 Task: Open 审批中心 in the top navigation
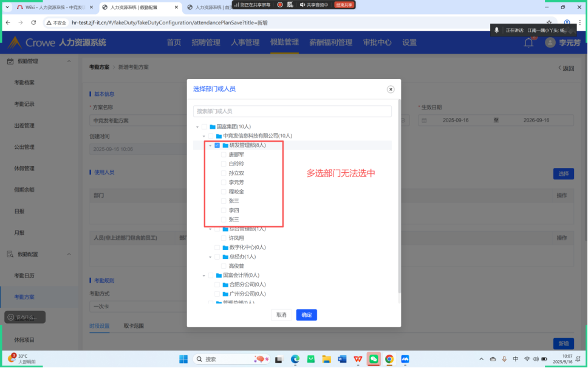[377, 43]
